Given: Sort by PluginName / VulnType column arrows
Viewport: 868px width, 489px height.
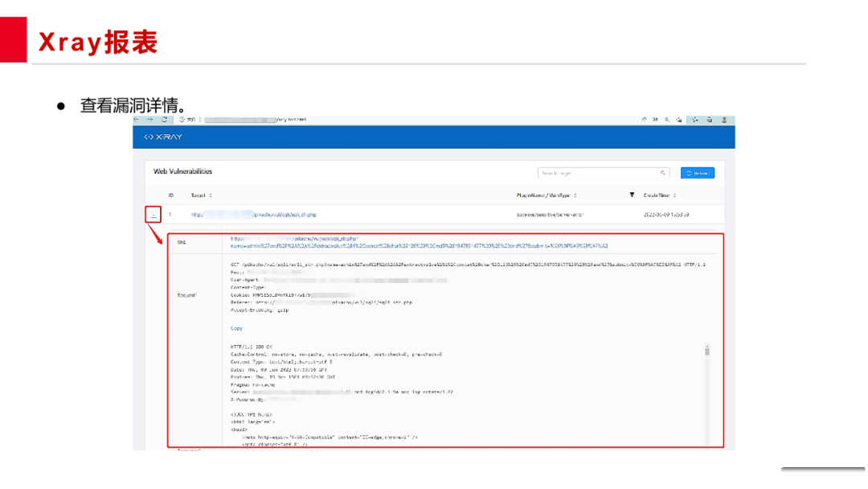Looking at the screenshot, I should [575, 195].
